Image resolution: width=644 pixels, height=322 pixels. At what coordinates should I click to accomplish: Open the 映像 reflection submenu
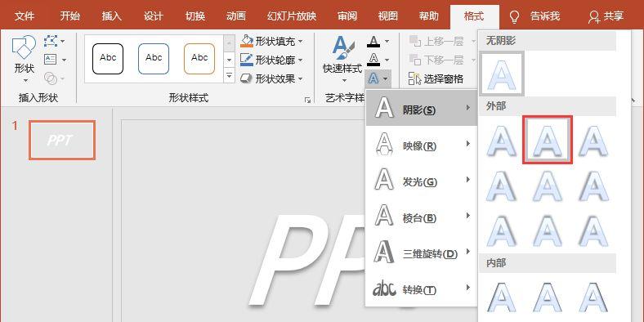click(422, 145)
